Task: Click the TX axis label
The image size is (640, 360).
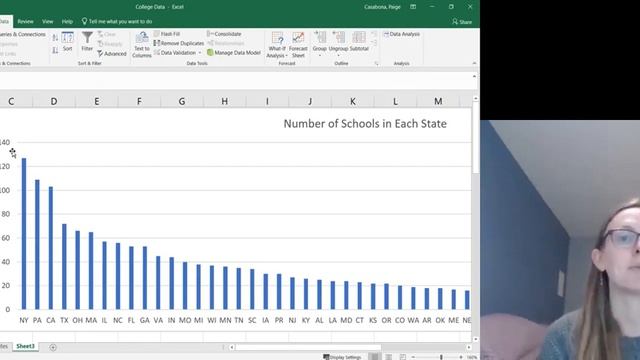Action: coord(64,320)
